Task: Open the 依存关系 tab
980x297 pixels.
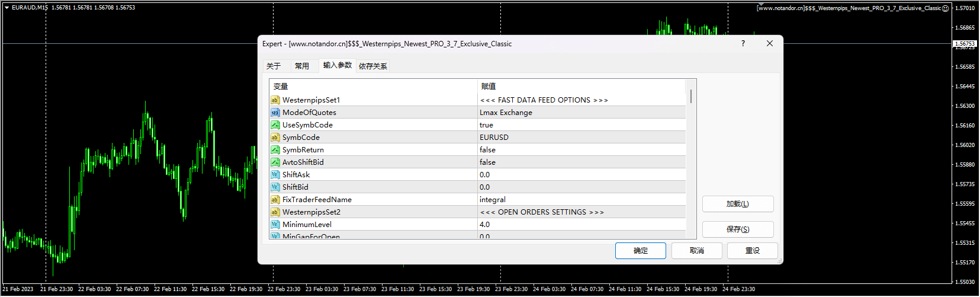Action: (373, 66)
